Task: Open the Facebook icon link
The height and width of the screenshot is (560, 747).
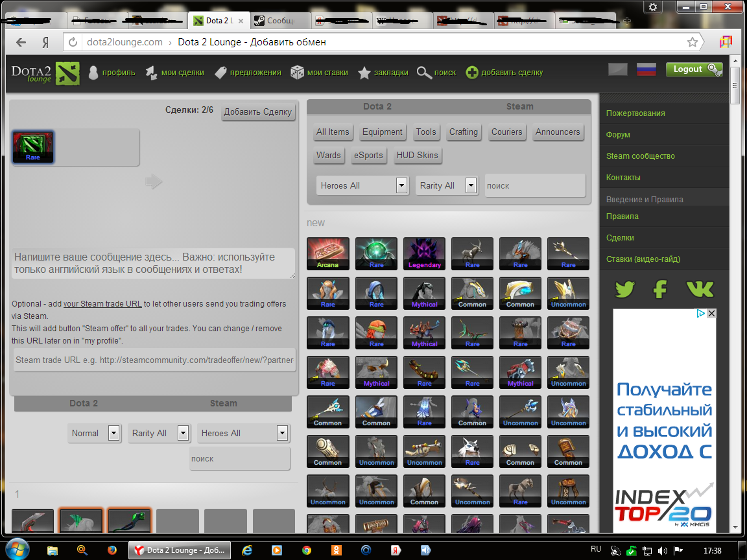Action: tap(660, 289)
